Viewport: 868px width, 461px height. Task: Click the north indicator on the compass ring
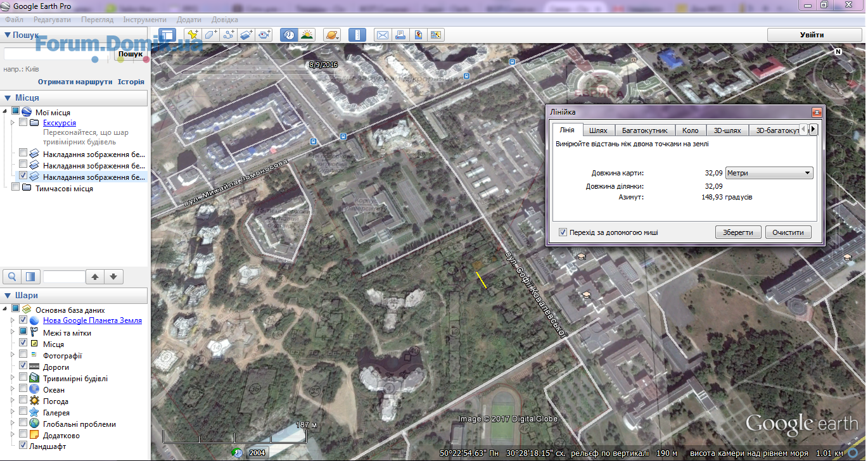tap(838, 51)
